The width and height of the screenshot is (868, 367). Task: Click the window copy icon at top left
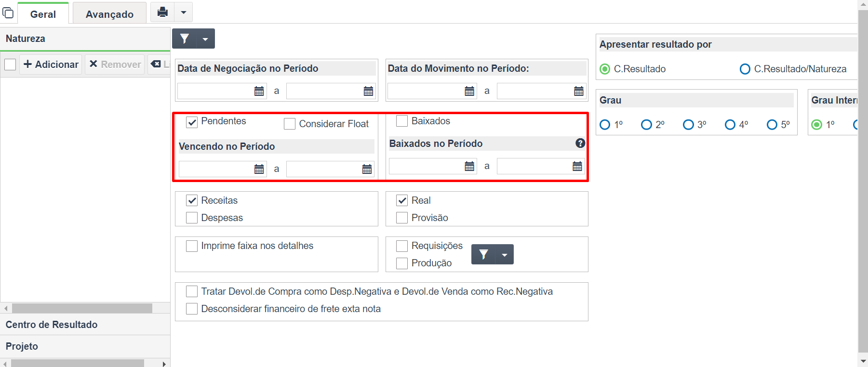click(8, 12)
